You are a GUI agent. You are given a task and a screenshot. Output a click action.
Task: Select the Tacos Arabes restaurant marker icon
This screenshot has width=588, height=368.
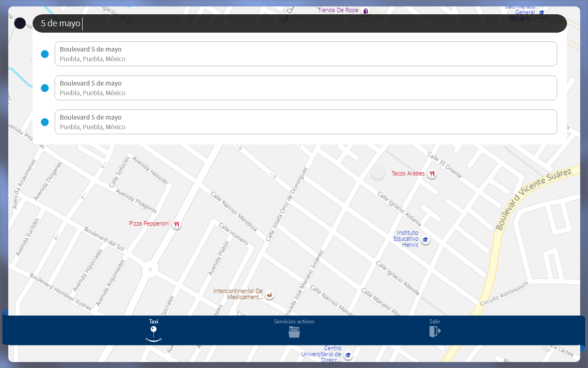pos(432,174)
